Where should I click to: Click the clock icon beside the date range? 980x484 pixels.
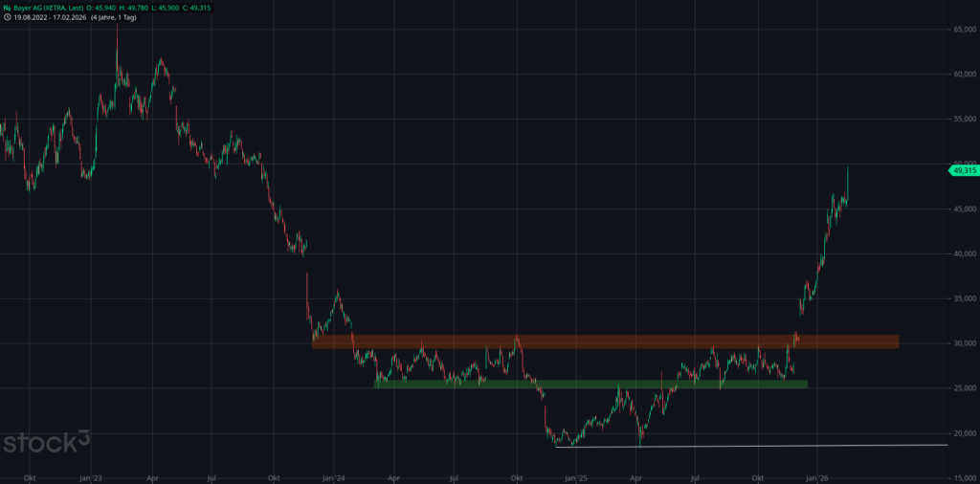pyautogui.click(x=6, y=17)
